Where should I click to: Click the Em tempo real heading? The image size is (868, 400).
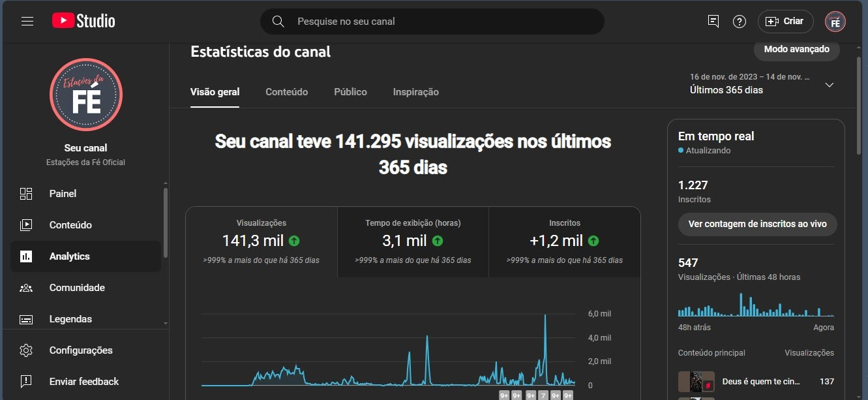coord(716,136)
